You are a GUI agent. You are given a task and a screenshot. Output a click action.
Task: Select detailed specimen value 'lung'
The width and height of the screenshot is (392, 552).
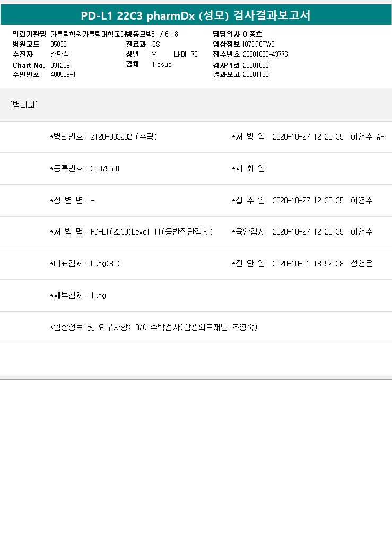point(99,295)
